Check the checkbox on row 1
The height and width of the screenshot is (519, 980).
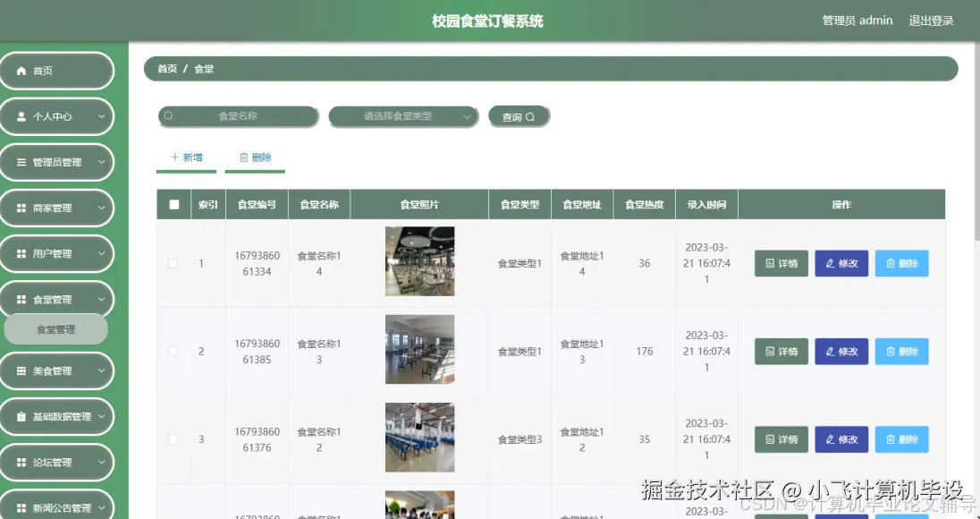click(x=173, y=263)
